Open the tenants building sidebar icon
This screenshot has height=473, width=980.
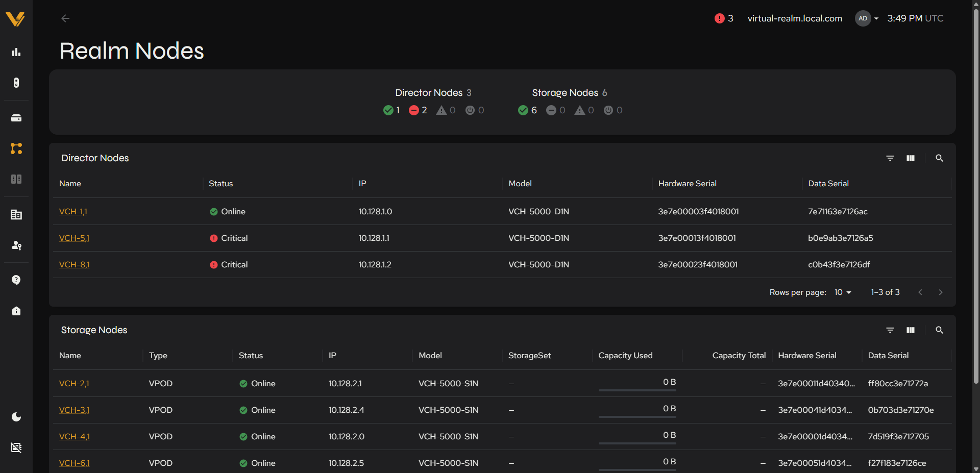point(16,215)
